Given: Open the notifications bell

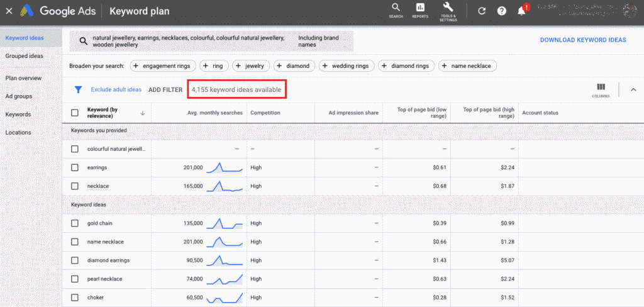Looking at the screenshot, I should click(x=522, y=11).
